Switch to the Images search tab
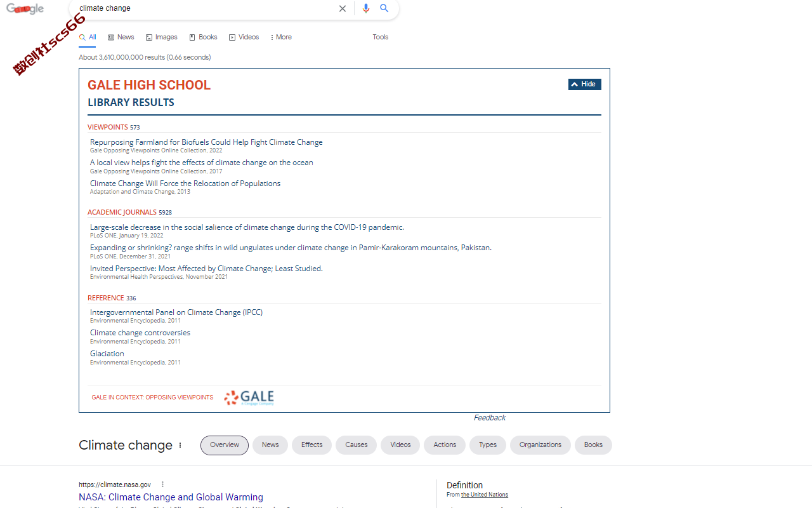812x508 pixels. (162, 37)
